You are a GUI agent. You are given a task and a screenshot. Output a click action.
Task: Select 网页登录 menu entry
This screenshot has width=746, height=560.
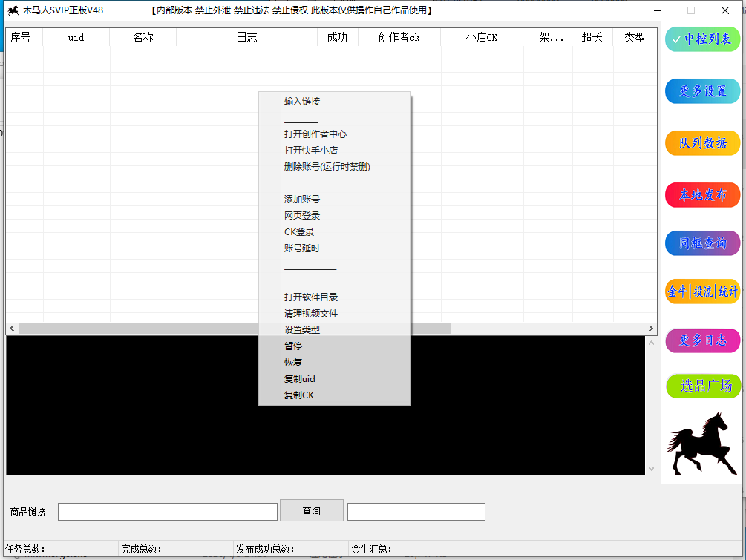(335, 215)
